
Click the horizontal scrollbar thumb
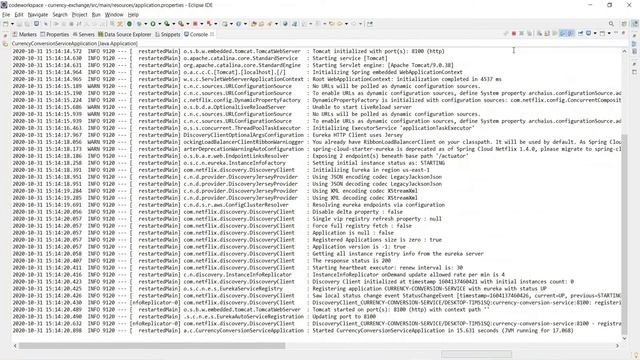click(x=152, y=346)
